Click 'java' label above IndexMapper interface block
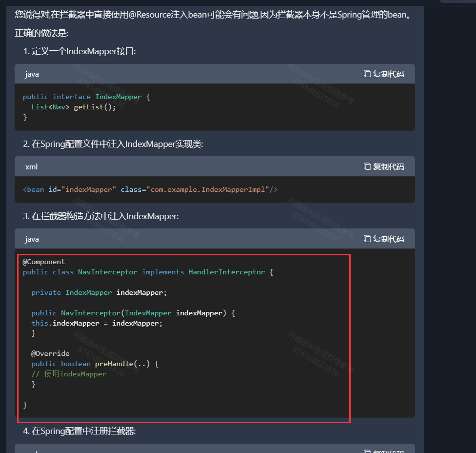 [x=32, y=74]
